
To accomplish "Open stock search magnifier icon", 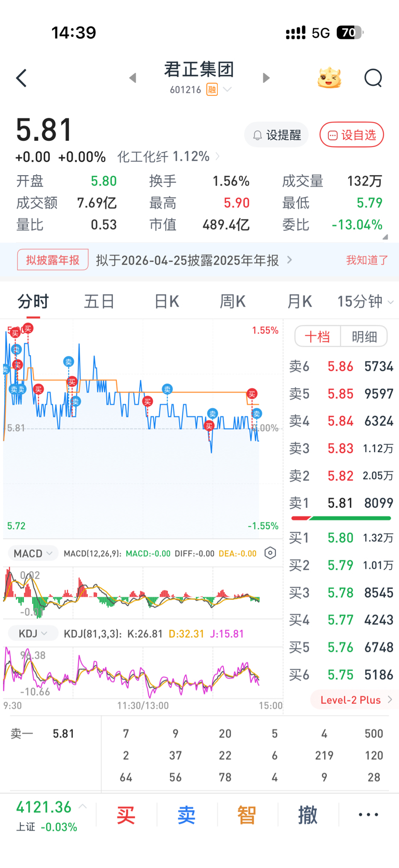I will pos(373,78).
